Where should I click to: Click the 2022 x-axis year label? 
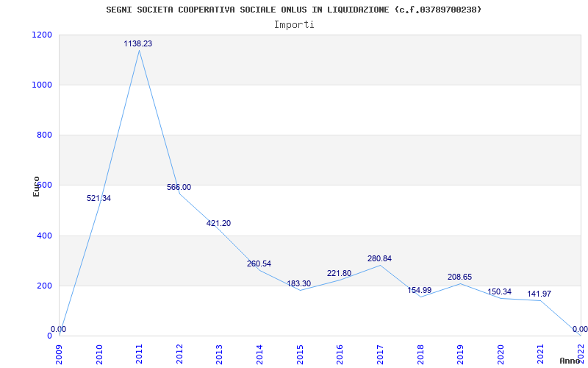point(581,355)
